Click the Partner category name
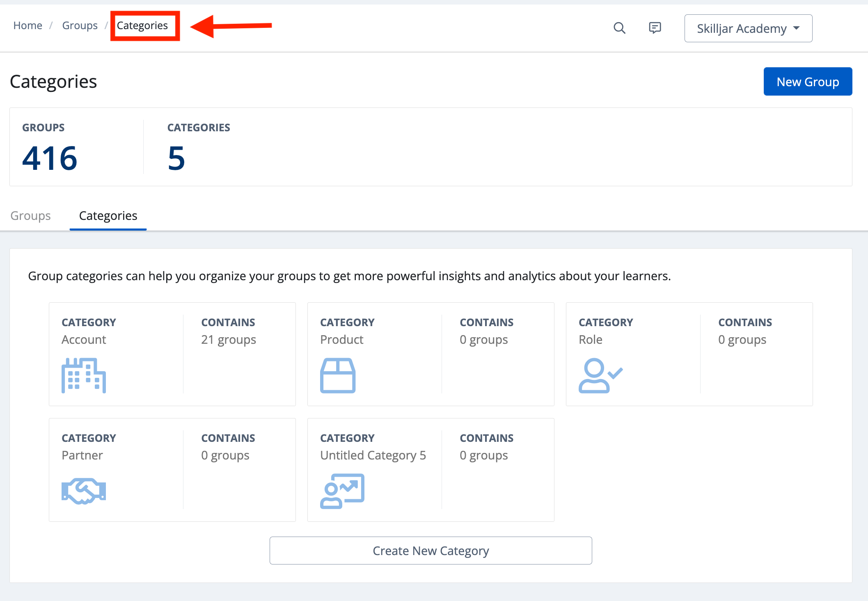 (82, 455)
